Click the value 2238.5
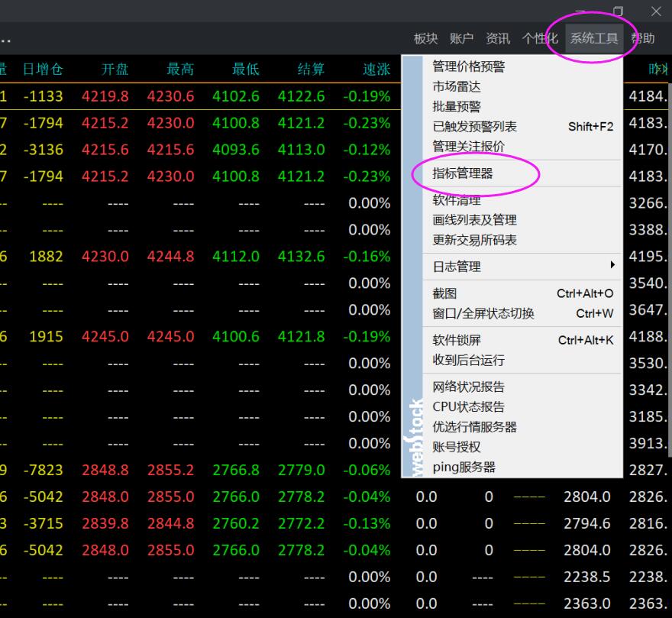672x618 pixels. click(586, 578)
